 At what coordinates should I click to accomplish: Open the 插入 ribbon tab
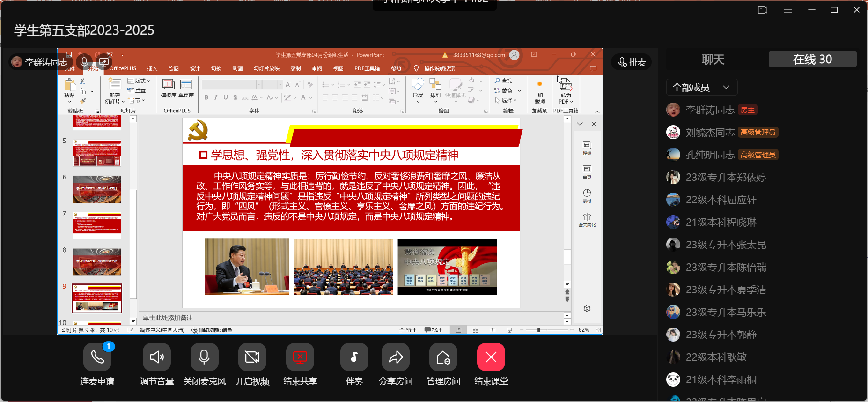[x=152, y=68]
